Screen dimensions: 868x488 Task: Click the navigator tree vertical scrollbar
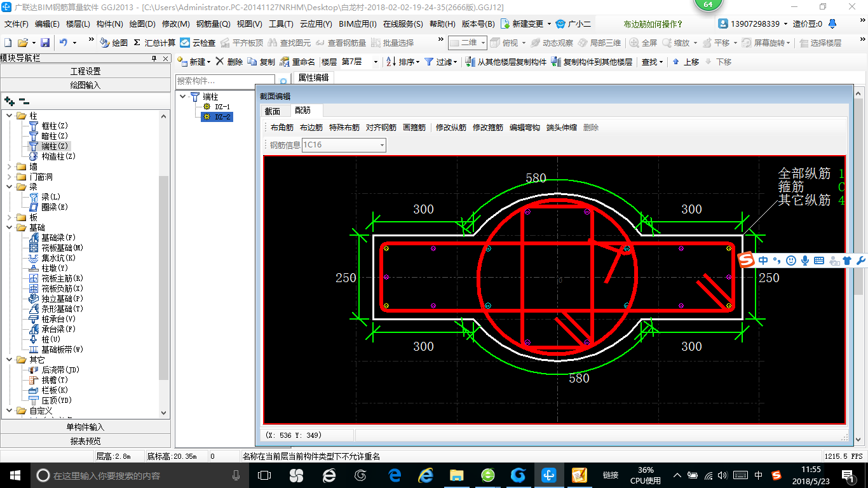(164, 264)
